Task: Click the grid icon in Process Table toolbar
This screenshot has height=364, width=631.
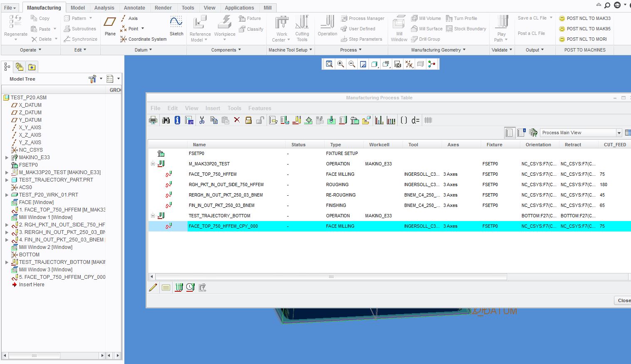Action: pyautogui.click(x=428, y=120)
